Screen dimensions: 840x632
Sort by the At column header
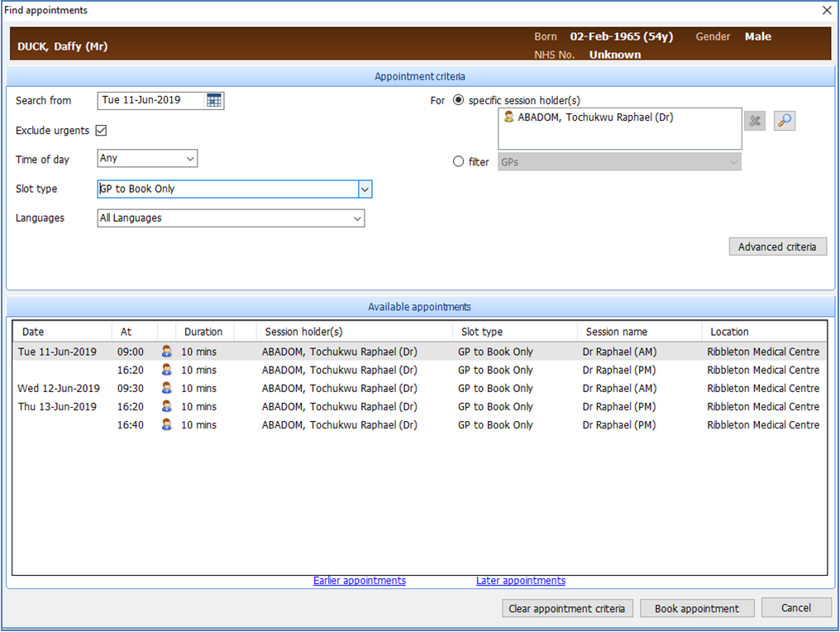click(x=135, y=332)
